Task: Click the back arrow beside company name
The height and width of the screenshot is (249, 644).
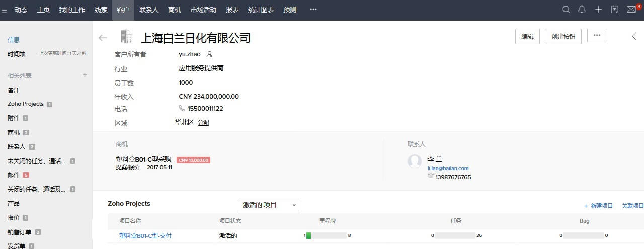Action: 103,38
